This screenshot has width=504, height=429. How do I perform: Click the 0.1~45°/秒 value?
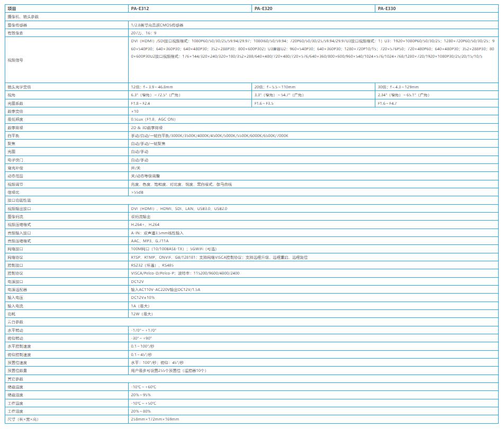pos(141,355)
